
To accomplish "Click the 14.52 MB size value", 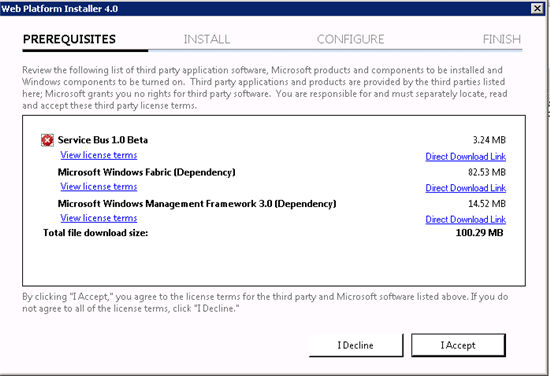I will (487, 204).
